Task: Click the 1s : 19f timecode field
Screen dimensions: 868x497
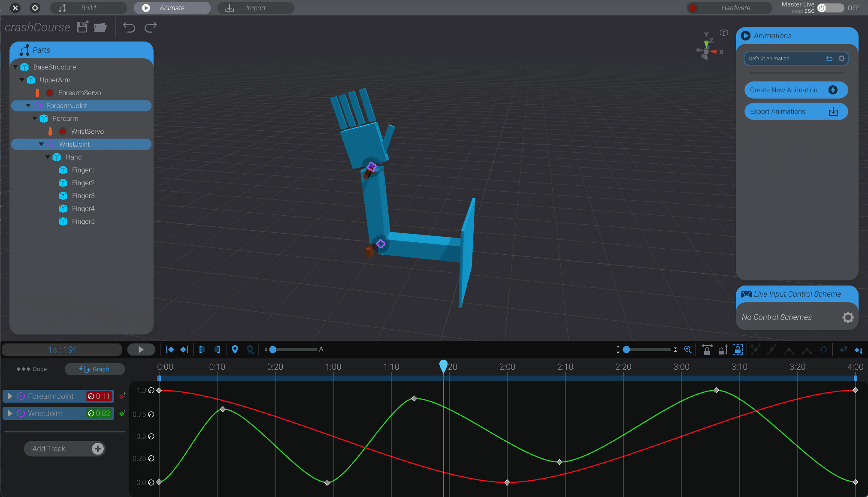Action: 61,349
